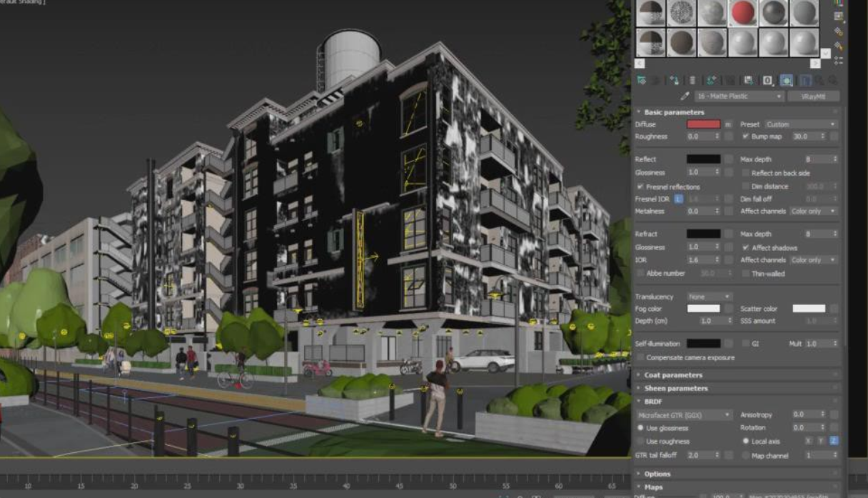Toggle the Bump map checkbox
Screen dimensions: 868x498
(746, 136)
